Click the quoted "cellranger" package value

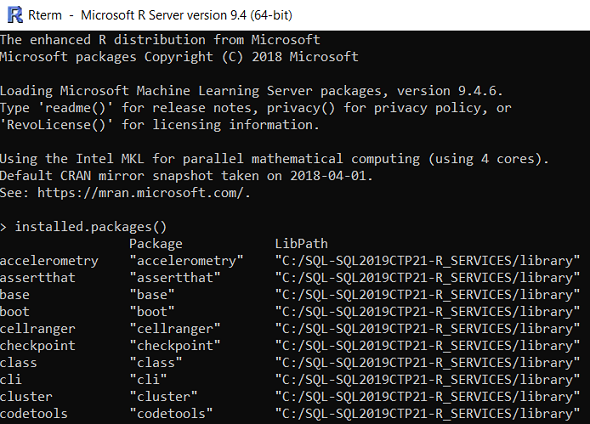pyautogui.click(x=175, y=329)
